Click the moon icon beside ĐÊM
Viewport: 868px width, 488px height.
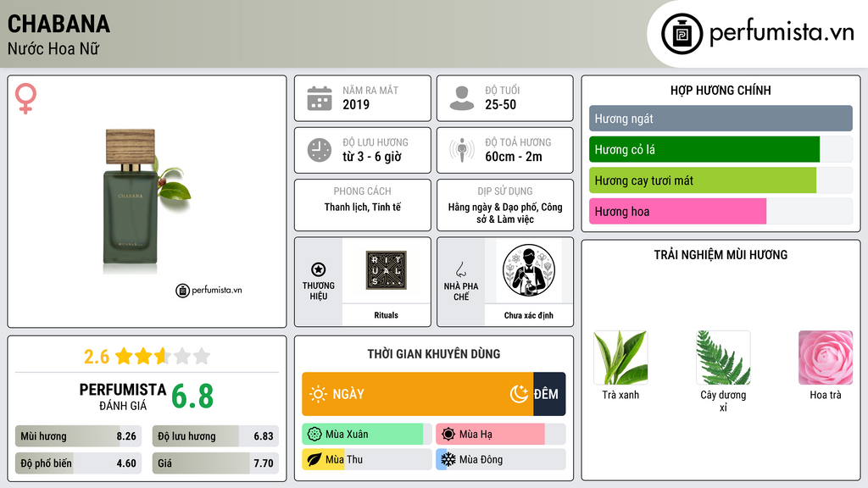[x=519, y=394]
